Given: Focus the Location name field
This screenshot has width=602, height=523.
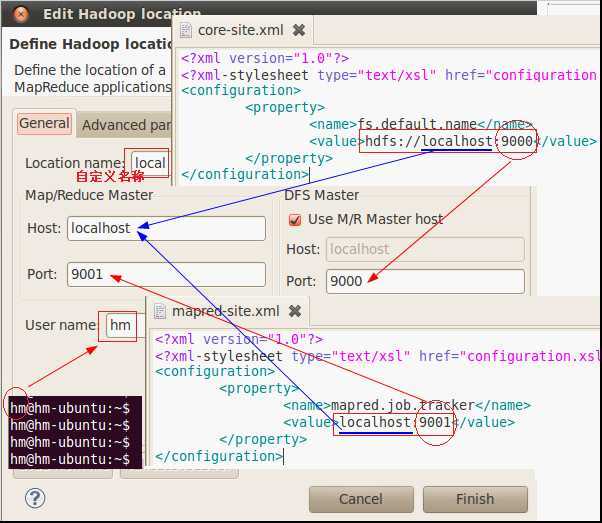Looking at the screenshot, I should click(x=150, y=163).
